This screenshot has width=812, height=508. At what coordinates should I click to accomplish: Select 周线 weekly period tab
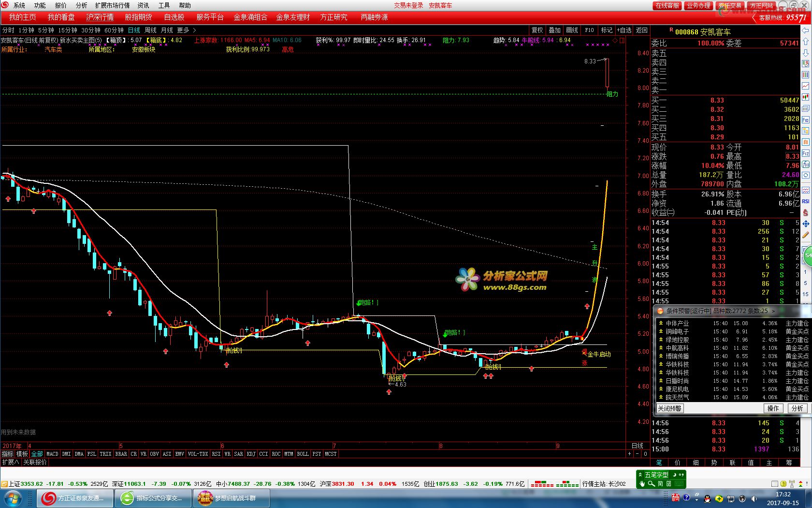coord(150,30)
